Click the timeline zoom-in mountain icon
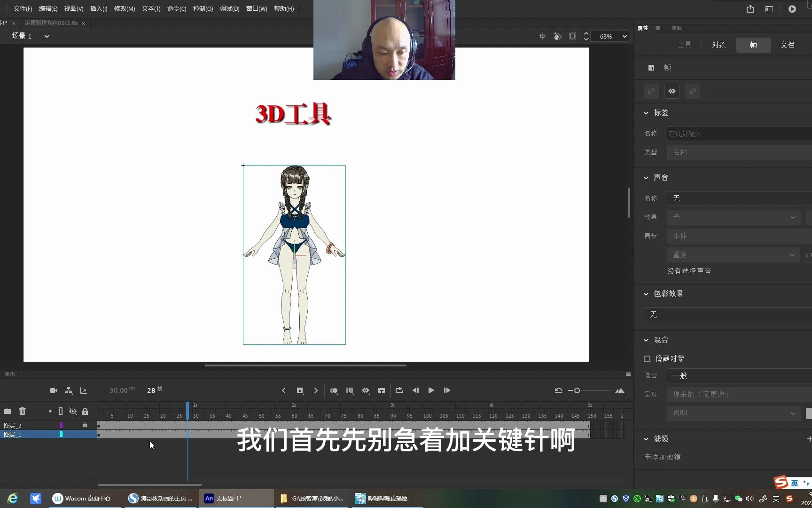The height and width of the screenshot is (508, 812). [620, 390]
